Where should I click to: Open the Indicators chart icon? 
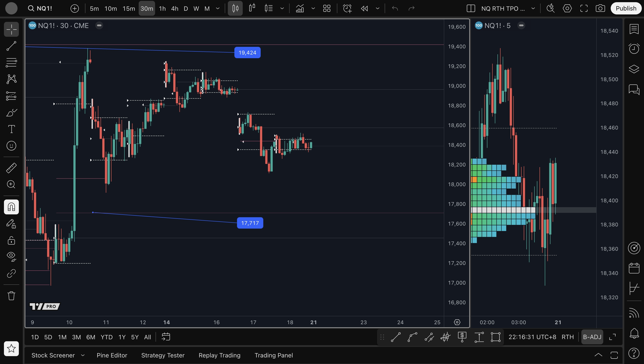(x=300, y=9)
